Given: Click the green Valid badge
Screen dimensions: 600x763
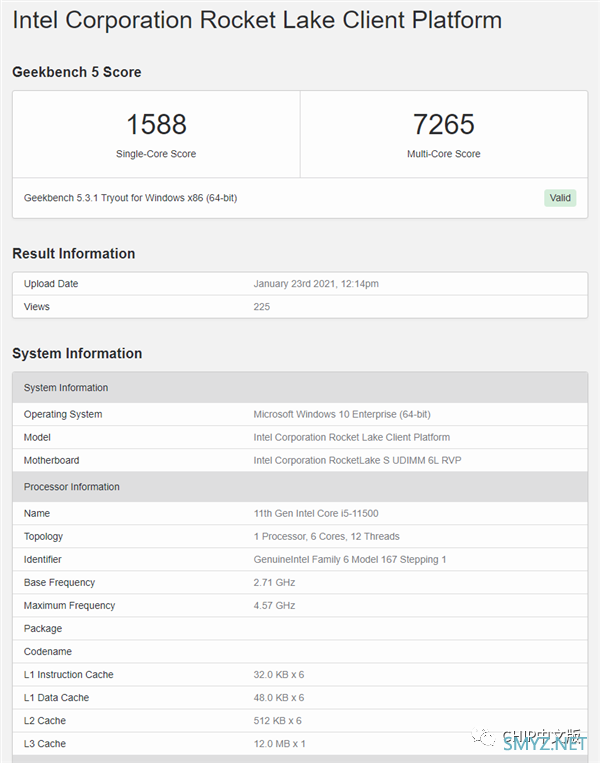Looking at the screenshot, I should (x=560, y=198).
